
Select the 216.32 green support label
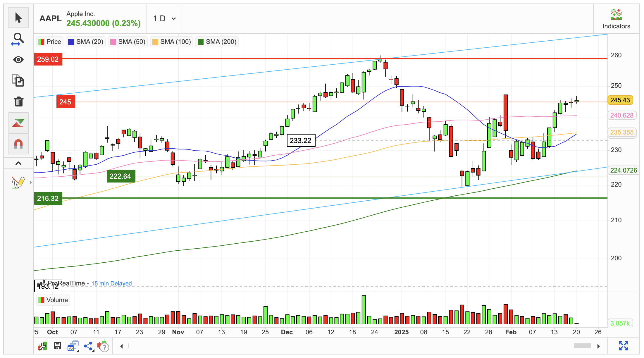tap(48, 199)
